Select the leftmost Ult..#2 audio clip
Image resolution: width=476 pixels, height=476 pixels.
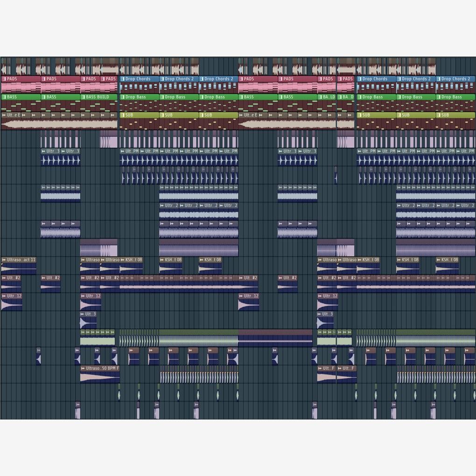pyautogui.click(x=11, y=284)
